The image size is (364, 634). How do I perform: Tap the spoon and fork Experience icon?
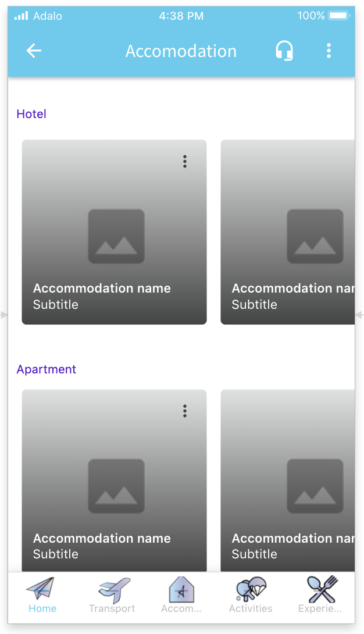(322, 589)
